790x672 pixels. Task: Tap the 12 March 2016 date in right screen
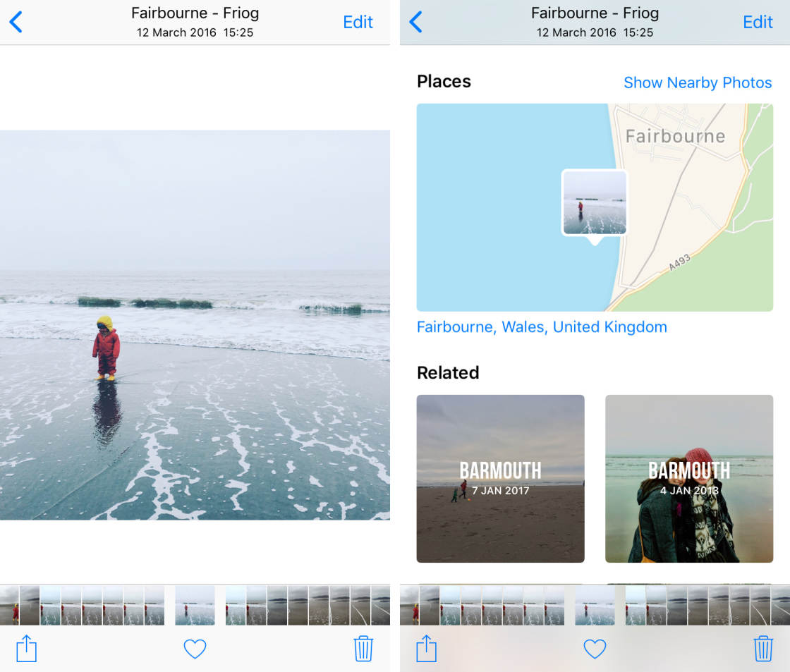click(576, 32)
